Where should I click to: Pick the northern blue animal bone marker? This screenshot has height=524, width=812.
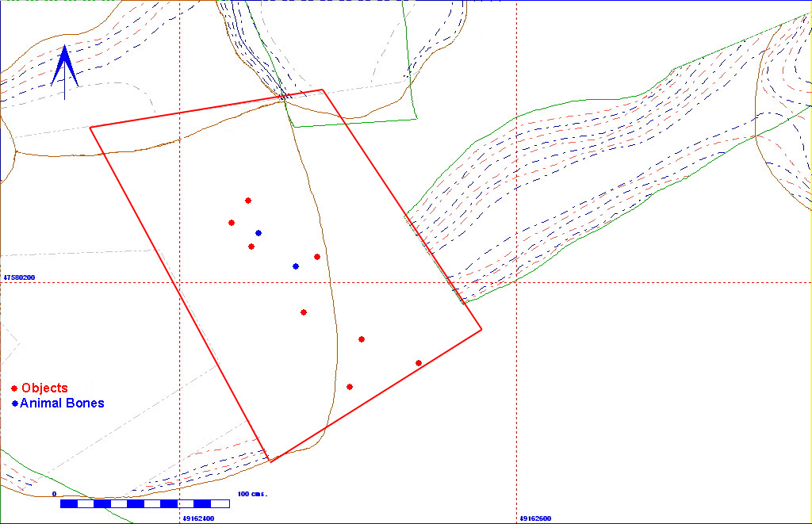coord(259,233)
